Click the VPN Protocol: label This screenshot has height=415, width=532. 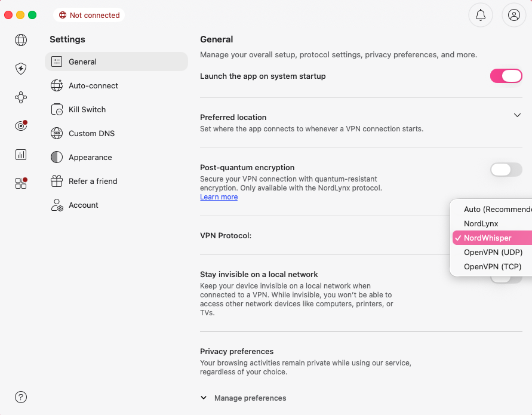[x=226, y=235]
